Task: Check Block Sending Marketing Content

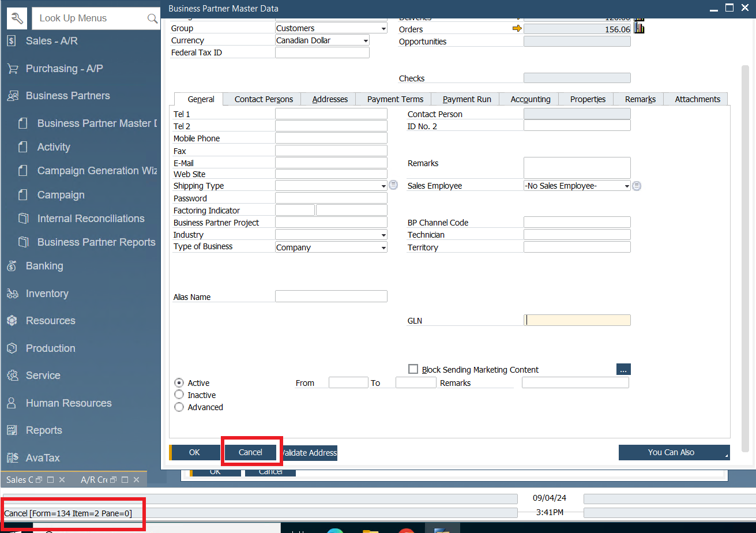Action: pyautogui.click(x=413, y=369)
